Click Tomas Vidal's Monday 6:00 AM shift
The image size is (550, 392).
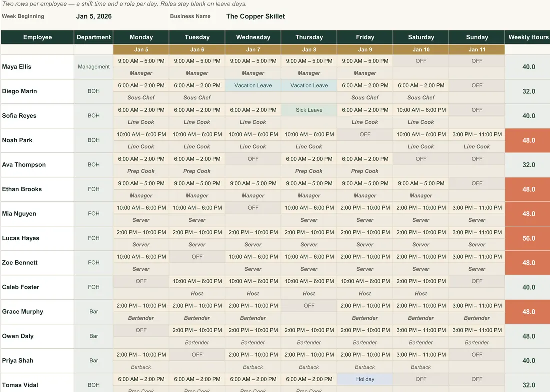pos(141,379)
